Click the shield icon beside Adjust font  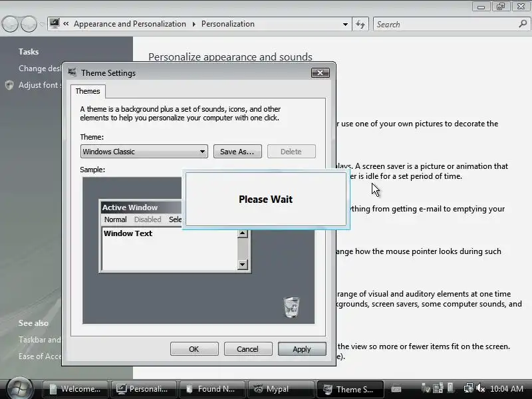(9, 85)
